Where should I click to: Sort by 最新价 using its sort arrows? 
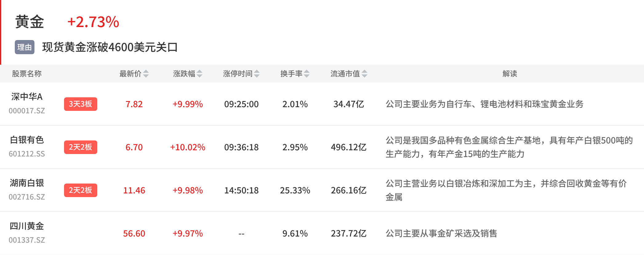(146, 74)
